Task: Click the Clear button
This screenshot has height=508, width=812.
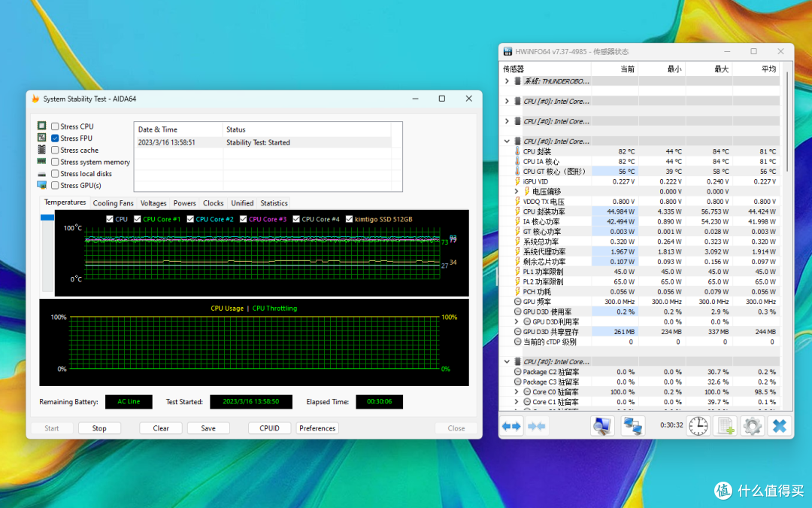Action: [x=161, y=428]
